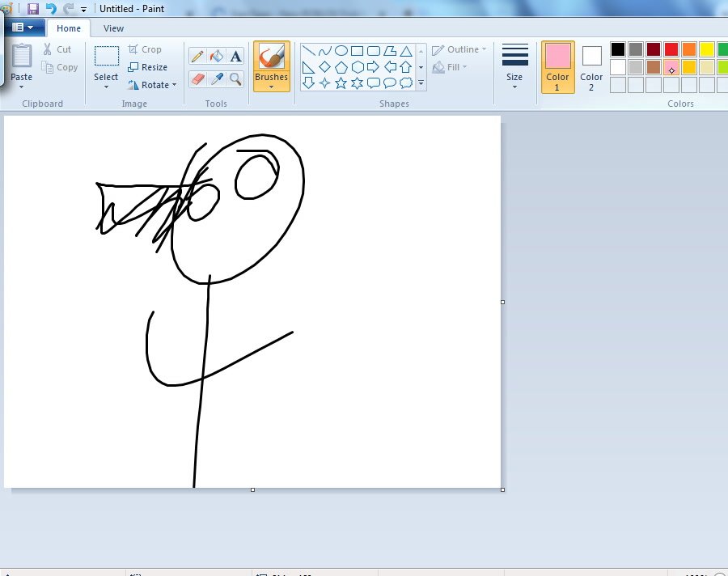Click the Save icon in title bar
Image resolution: width=728 pixels, height=576 pixels.
33,9
